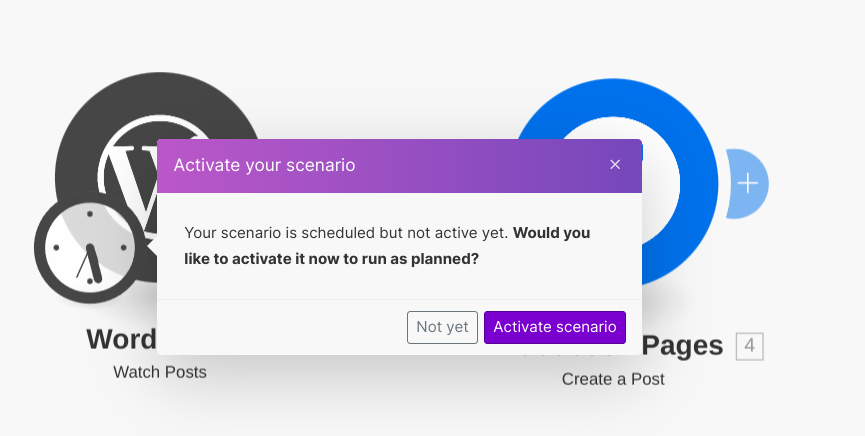Viewport: 865px width, 436px height.
Task: Select the Pages module title text
Action: [681, 346]
